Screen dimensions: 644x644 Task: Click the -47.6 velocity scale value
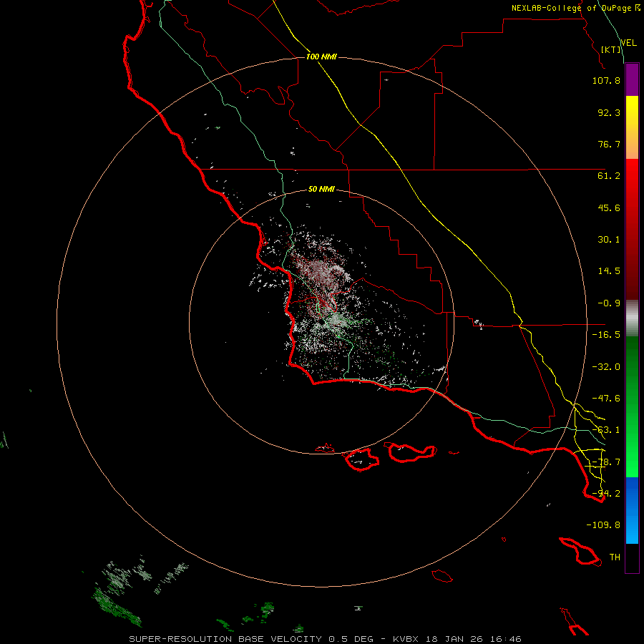(x=606, y=399)
